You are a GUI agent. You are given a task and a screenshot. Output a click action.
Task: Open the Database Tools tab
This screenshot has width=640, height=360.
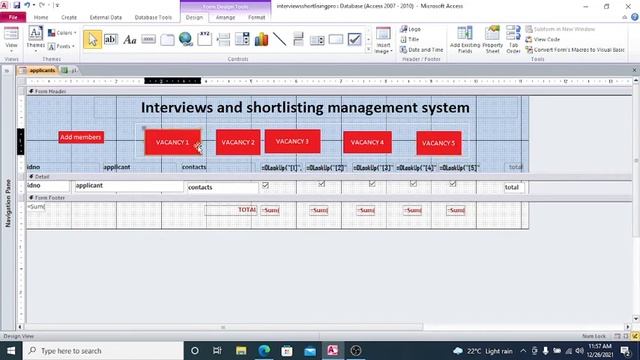coord(153,18)
